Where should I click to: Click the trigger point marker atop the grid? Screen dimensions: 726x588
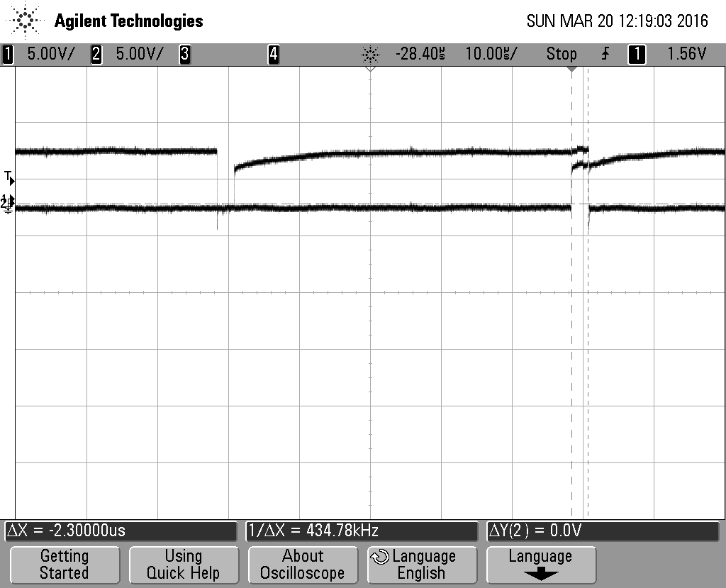[572, 70]
